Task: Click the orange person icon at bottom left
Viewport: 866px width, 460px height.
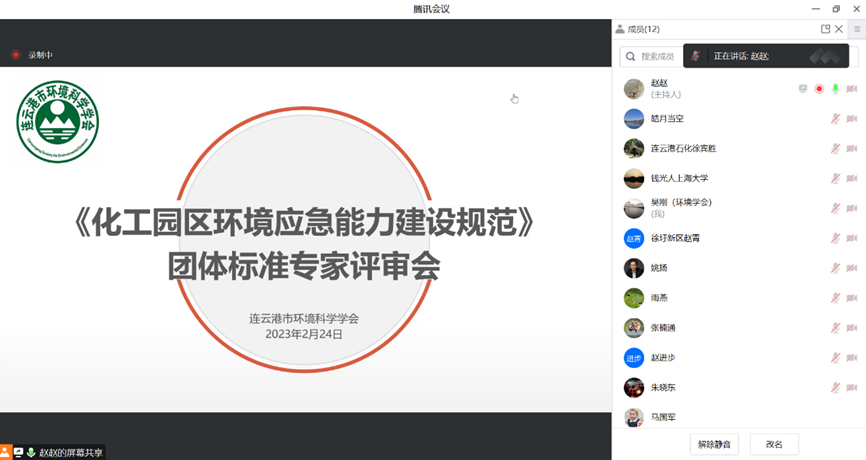Action: click(6, 452)
